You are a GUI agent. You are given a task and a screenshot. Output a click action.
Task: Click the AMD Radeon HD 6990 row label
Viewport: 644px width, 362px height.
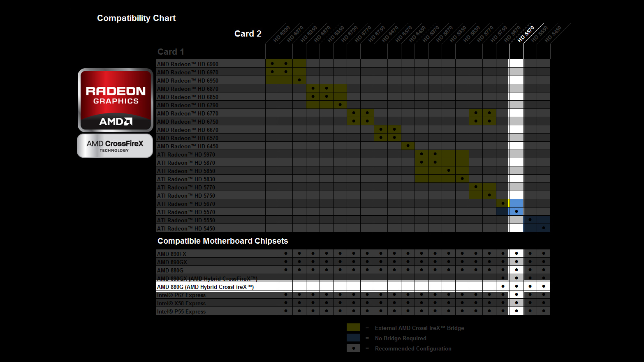tap(188, 64)
